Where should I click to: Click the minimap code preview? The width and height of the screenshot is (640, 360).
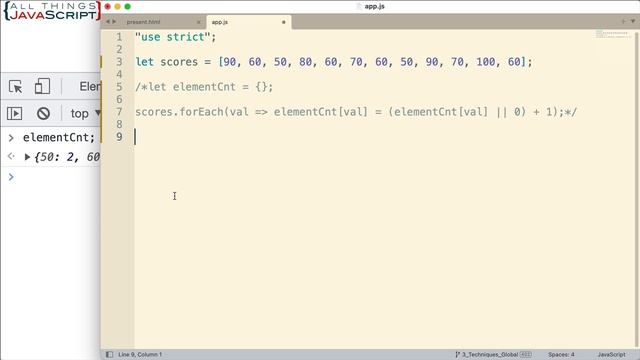613,34
